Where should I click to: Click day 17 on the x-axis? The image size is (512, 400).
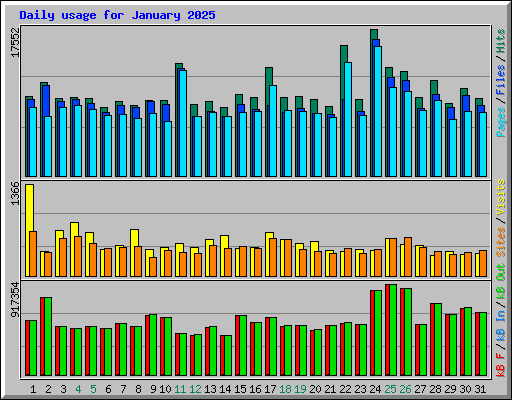[270, 389]
